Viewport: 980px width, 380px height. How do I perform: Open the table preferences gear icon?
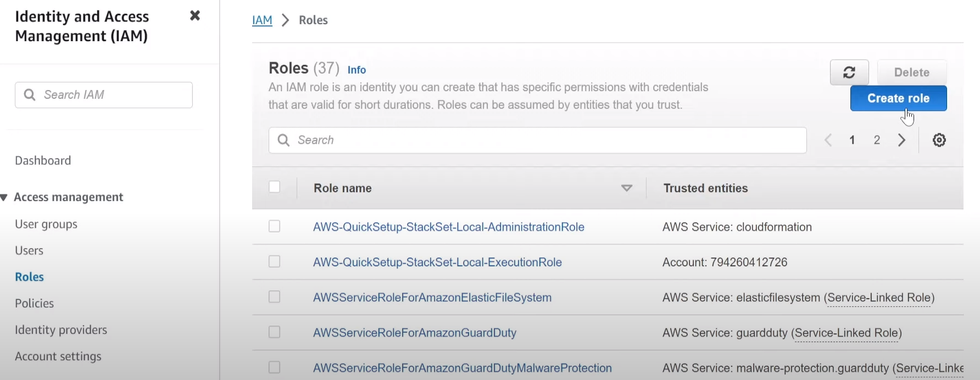tap(939, 140)
